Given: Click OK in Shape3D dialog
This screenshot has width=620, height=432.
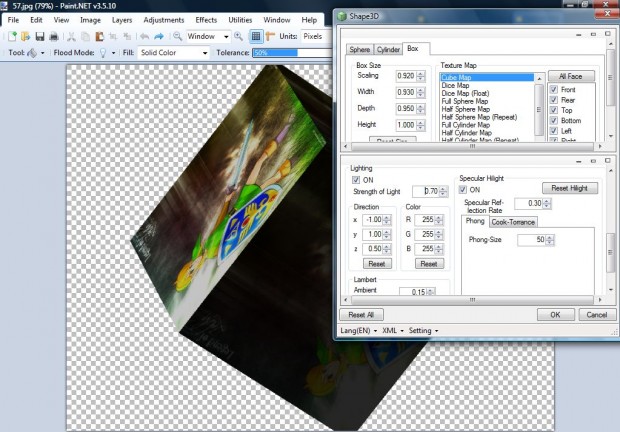Looking at the screenshot, I should (556, 315).
